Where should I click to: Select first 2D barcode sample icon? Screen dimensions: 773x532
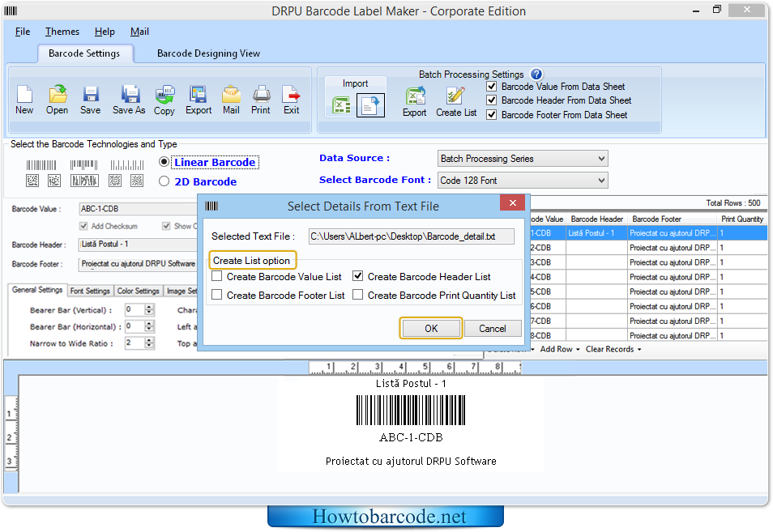(x=32, y=181)
